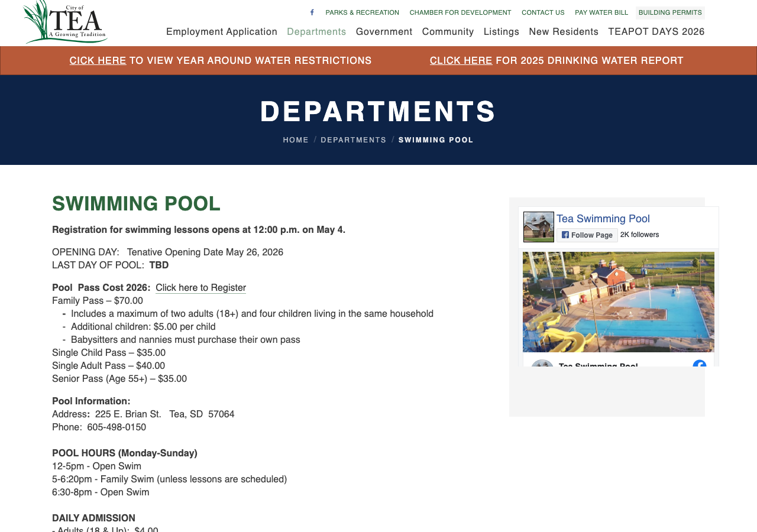Click here for year-round water restrictions
Screen dimensions: 757x532
click(98, 60)
